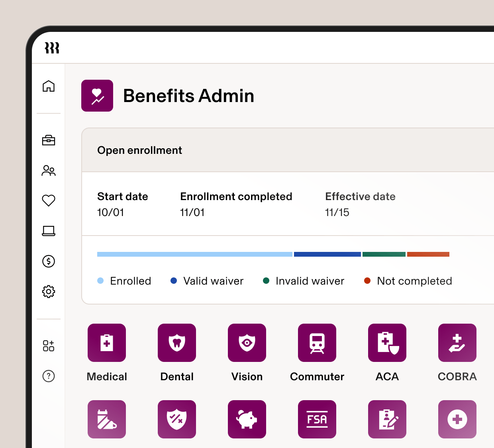Navigate home using the house sidebar icon
This screenshot has width=494, height=448.
coord(49,86)
